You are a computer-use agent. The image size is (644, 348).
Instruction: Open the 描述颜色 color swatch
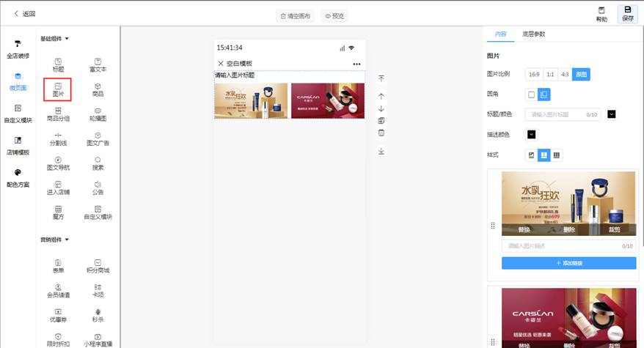pyautogui.click(x=532, y=134)
